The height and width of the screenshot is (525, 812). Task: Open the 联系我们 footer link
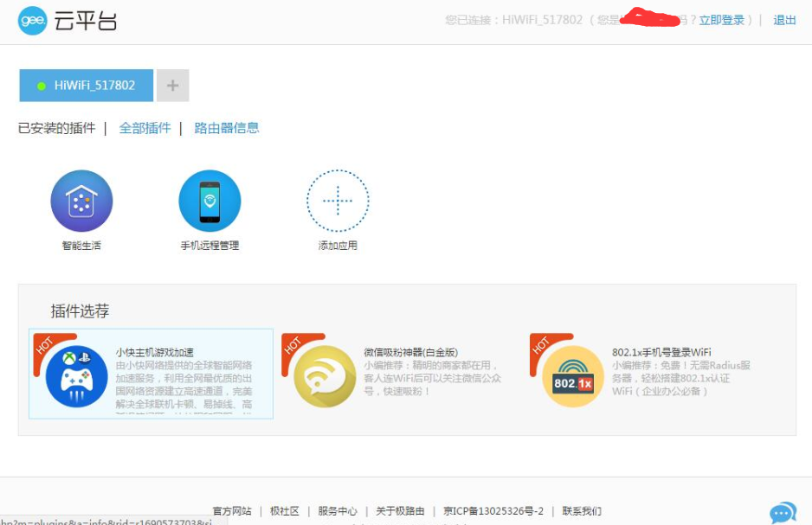click(580, 511)
